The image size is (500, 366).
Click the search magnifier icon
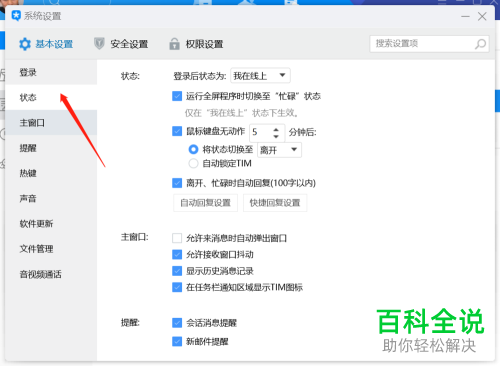pos(480,44)
